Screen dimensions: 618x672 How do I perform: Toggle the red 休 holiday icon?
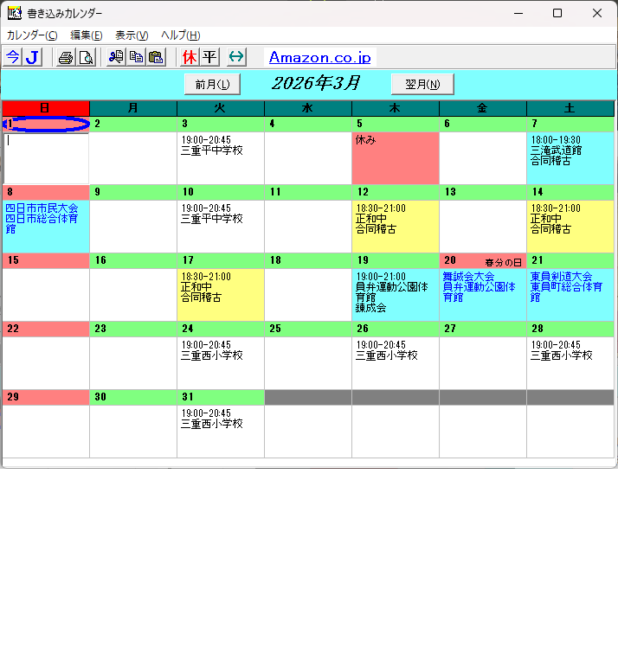click(x=190, y=57)
